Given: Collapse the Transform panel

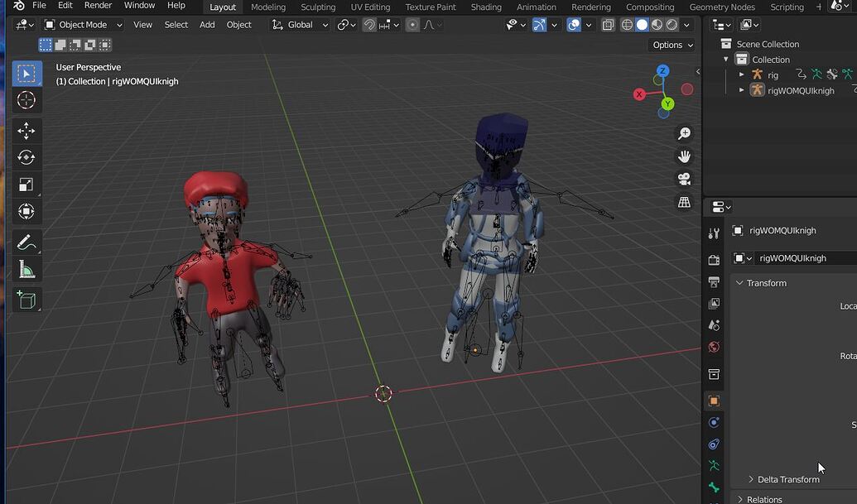Looking at the screenshot, I should point(739,283).
